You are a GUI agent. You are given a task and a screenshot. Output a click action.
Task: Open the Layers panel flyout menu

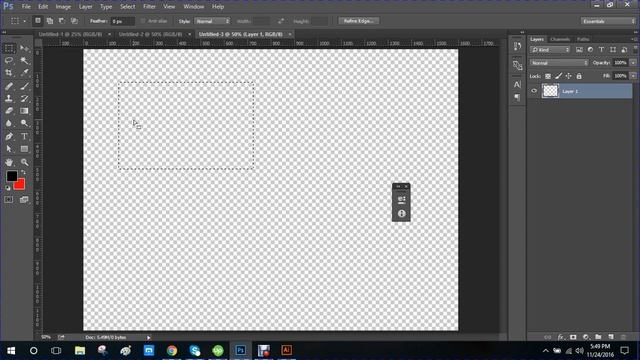click(634, 39)
